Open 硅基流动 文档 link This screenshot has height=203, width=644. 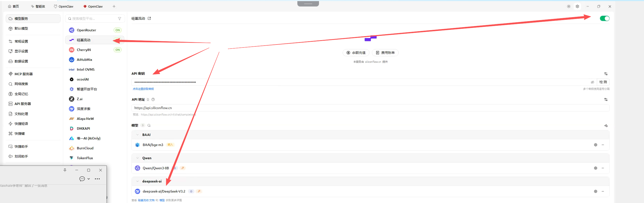point(146,200)
